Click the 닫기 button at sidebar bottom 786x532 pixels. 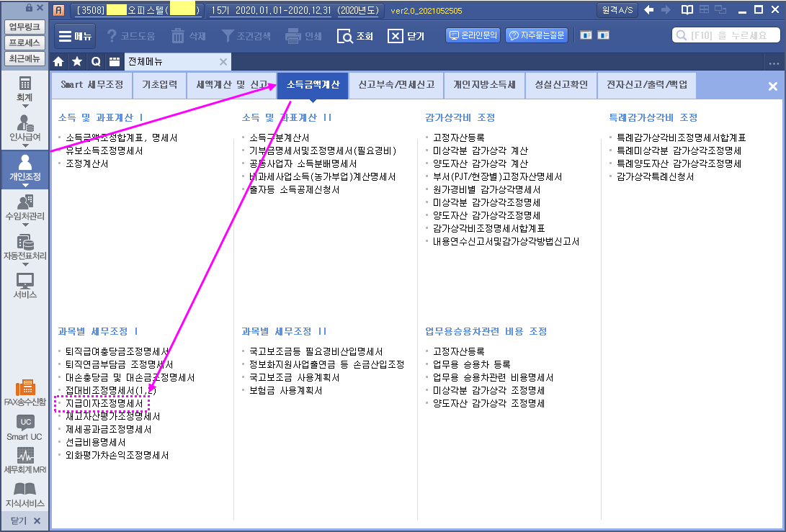click(24, 521)
